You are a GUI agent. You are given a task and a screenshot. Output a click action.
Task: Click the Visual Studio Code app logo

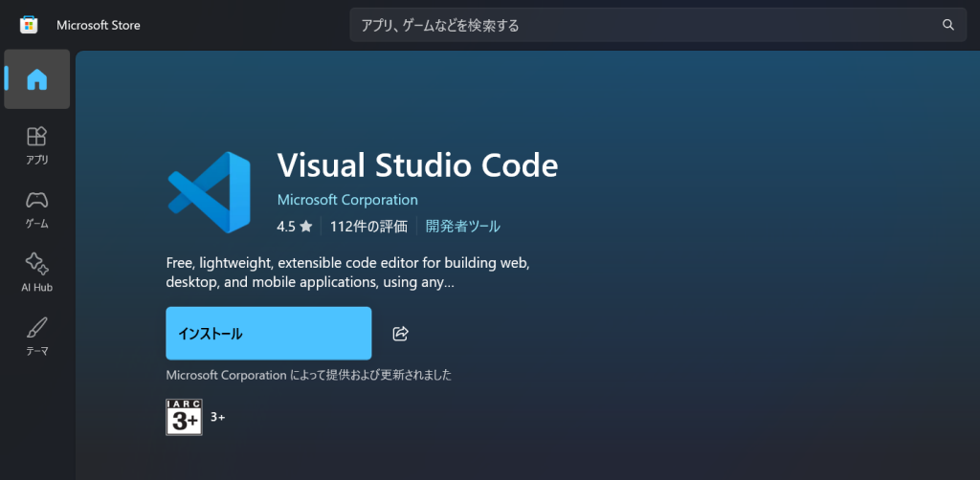(x=209, y=192)
